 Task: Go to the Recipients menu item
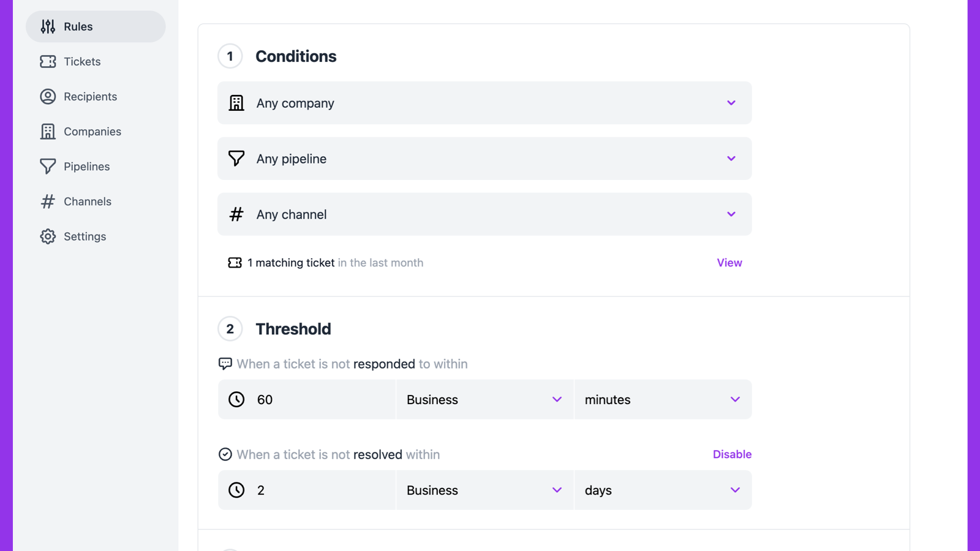(90, 97)
